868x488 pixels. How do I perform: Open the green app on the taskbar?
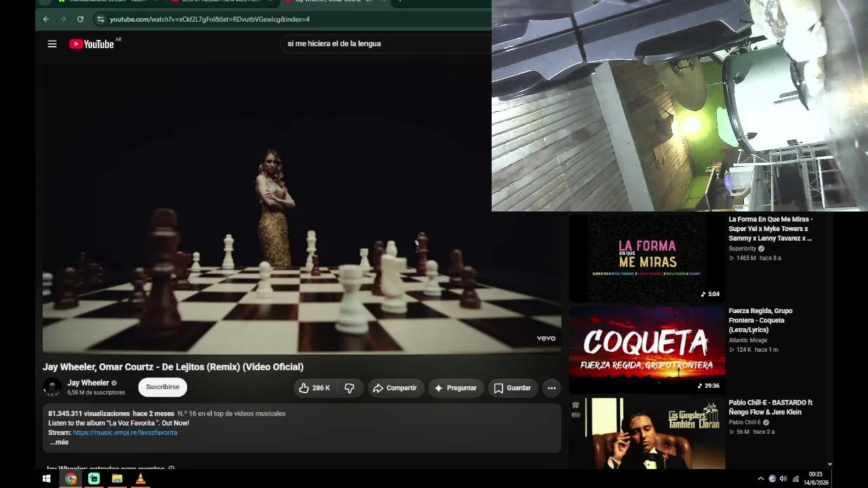pyautogui.click(x=94, y=479)
